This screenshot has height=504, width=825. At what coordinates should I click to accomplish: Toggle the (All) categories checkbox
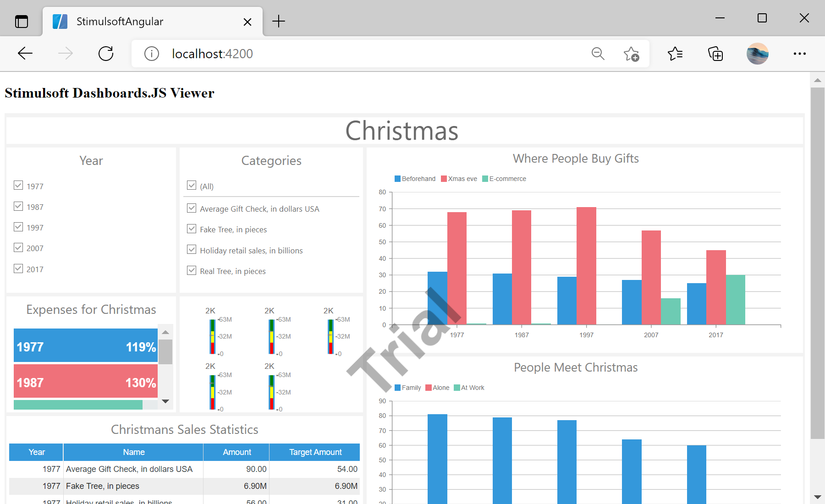pos(192,186)
